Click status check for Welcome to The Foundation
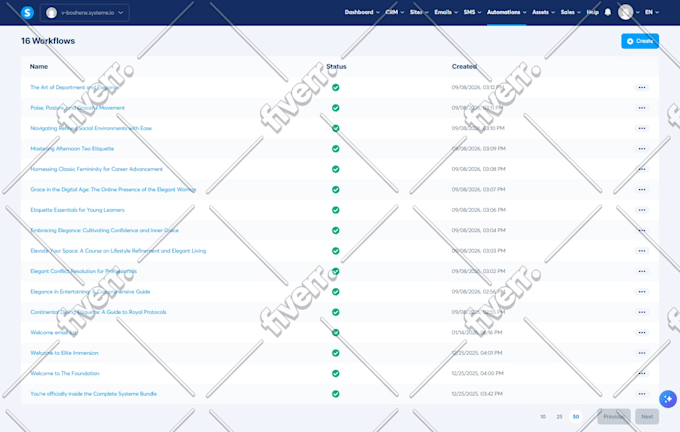 tap(336, 373)
